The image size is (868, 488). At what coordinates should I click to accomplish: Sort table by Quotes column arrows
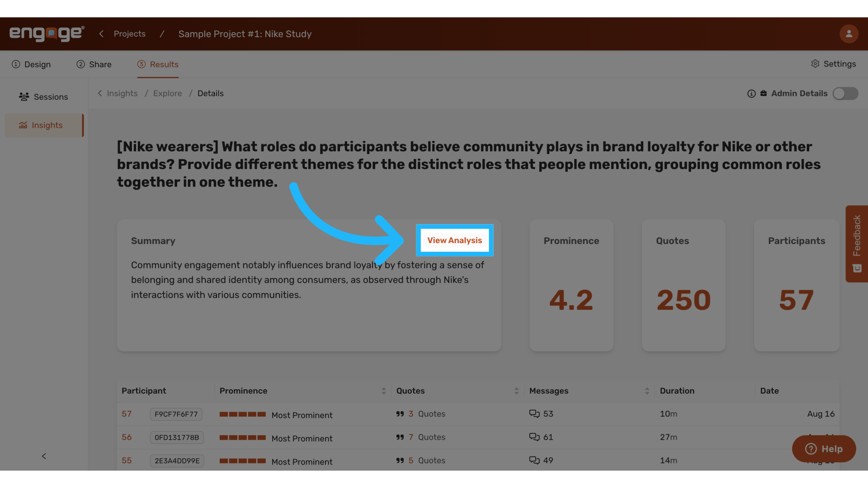516,391
